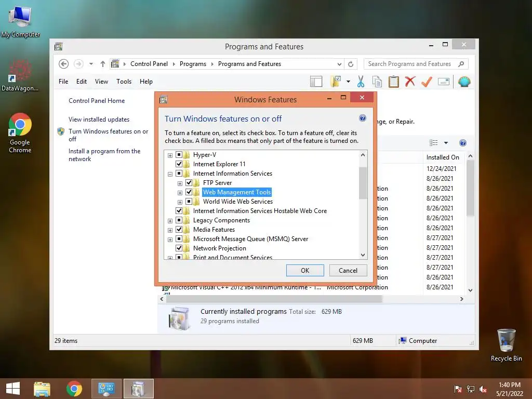This screenshot has height=399, width=532.
Task: Open the Edit menu
Action: [82, 82]
